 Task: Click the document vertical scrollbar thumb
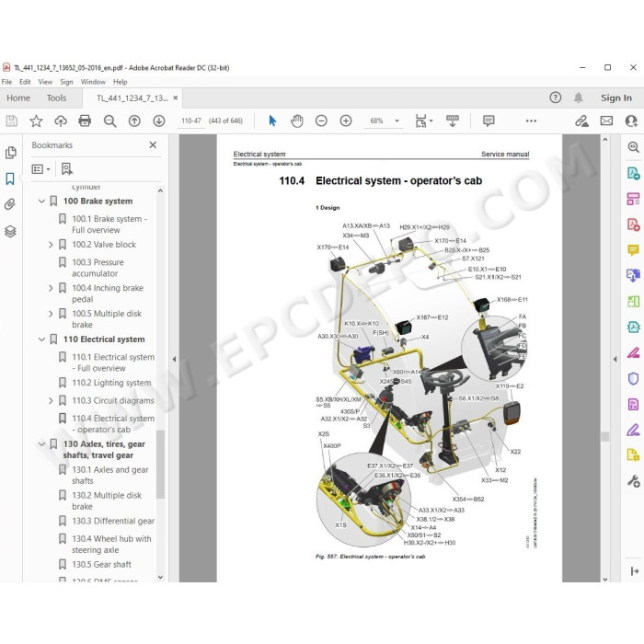pos(605,436)
